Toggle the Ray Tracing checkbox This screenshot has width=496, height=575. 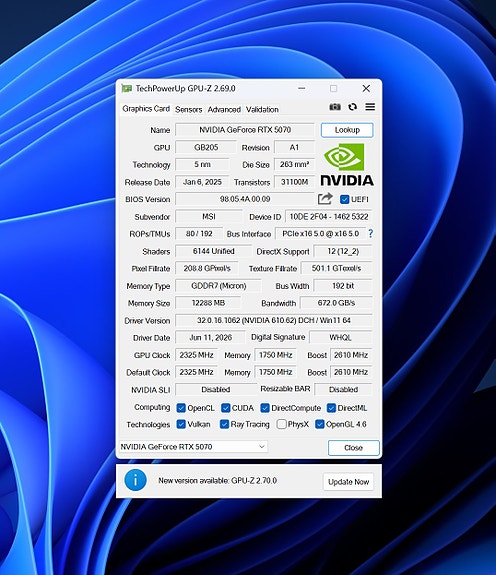coord(224,424)
